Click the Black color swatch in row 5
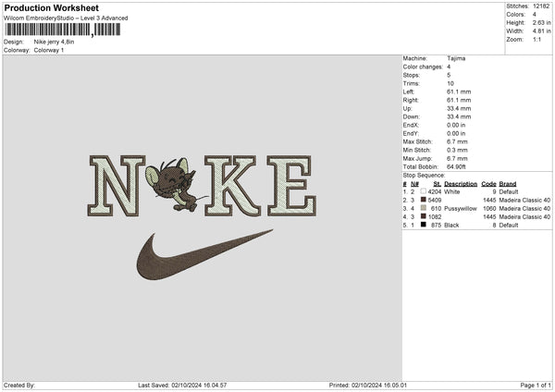Viewport: 555px width, 392px height. coord(423,225)
